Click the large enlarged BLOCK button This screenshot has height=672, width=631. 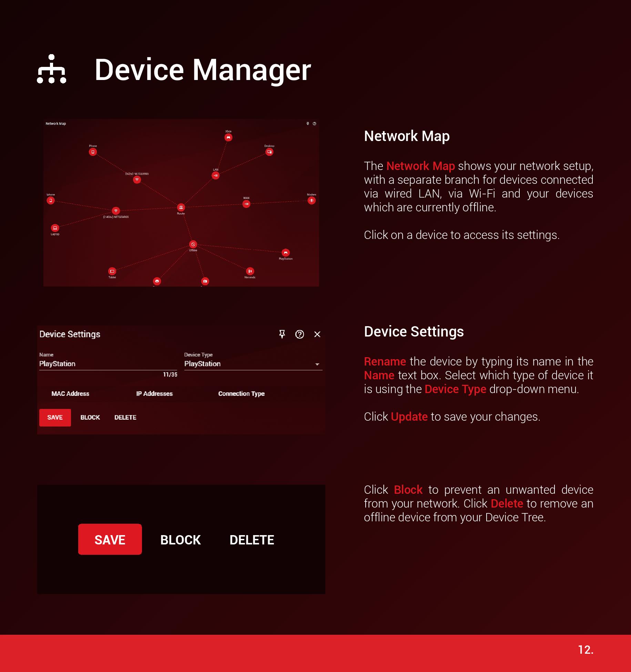(x=180, y=540)
